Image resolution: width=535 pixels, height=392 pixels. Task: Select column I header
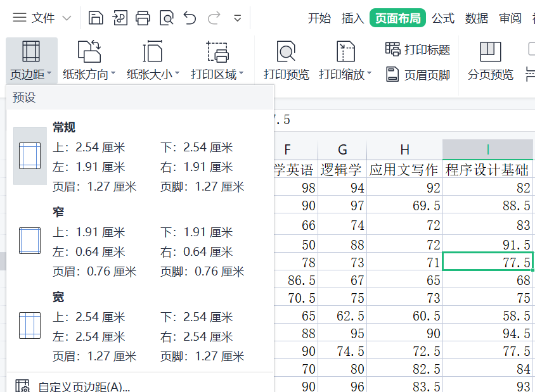click(488, 149)
